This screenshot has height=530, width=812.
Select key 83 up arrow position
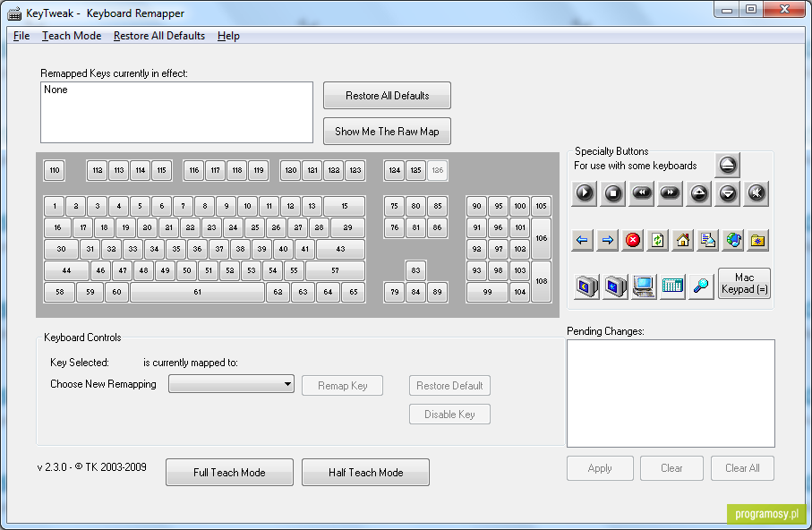pos(415,270)
